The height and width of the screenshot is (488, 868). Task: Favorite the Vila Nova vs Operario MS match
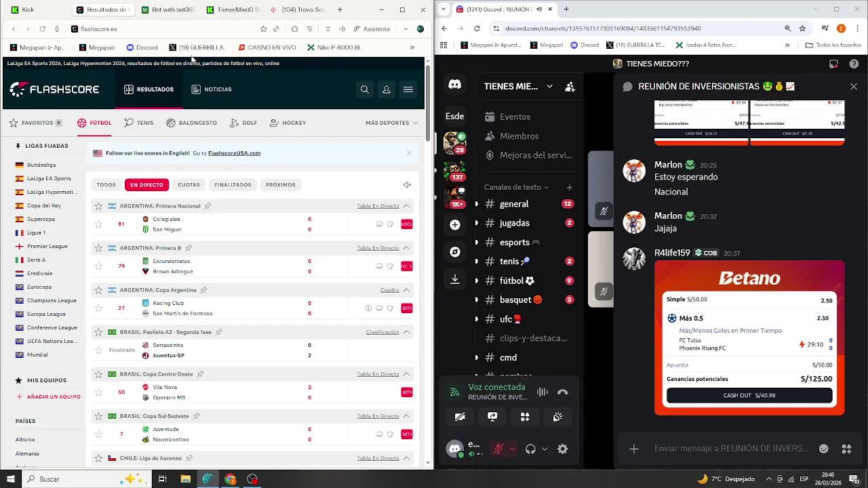(98, 392)
